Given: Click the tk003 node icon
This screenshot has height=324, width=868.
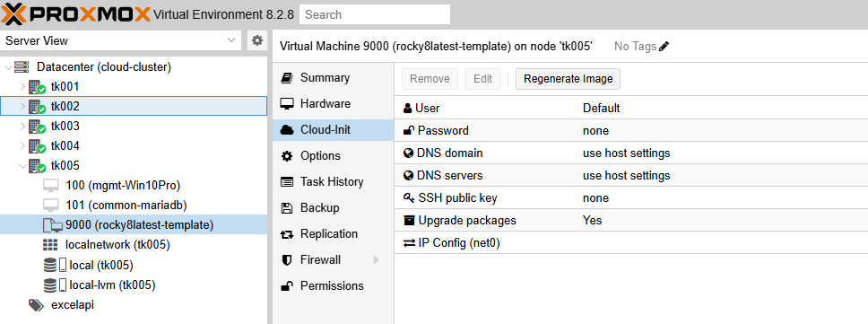Looking at the screenshot, I should point(37,127).
